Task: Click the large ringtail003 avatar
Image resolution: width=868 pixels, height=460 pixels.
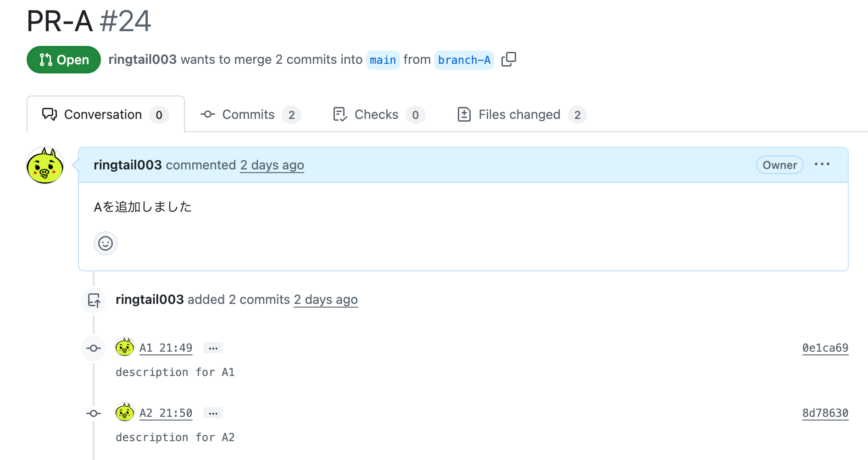Action: click(x=45, y=166)
